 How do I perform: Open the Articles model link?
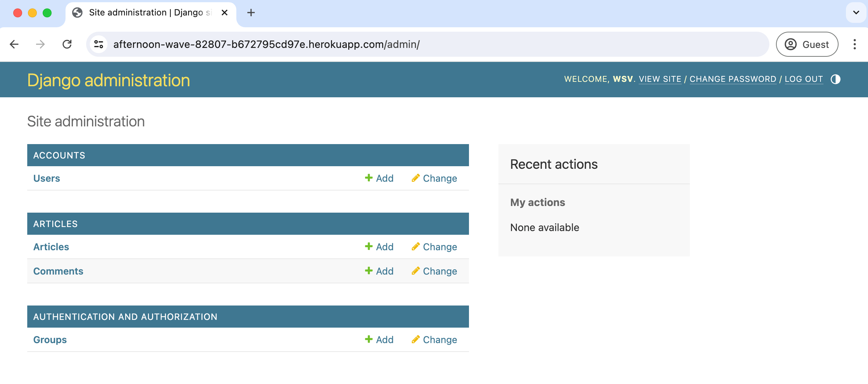pos(51,247)
